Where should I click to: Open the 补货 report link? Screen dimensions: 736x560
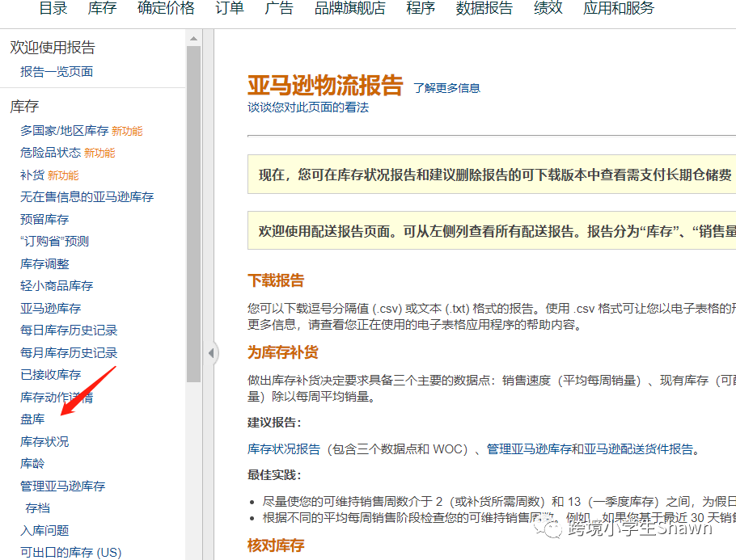tap(32, 175)
